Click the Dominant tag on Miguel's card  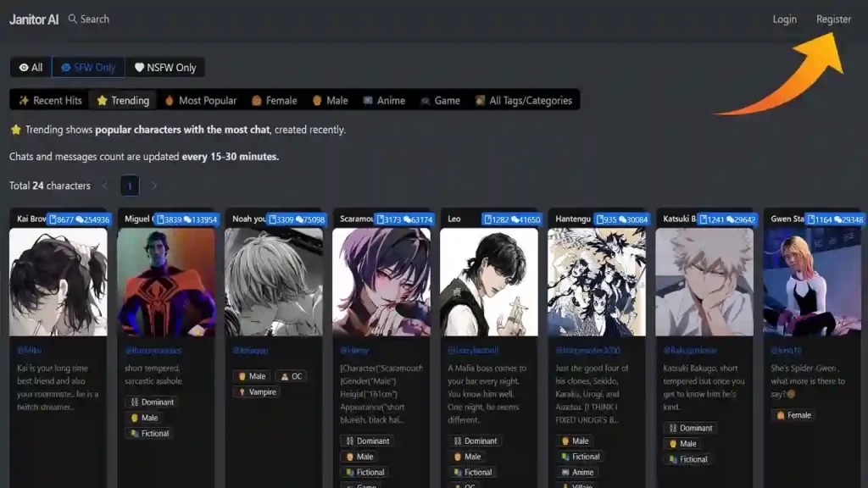153,402
